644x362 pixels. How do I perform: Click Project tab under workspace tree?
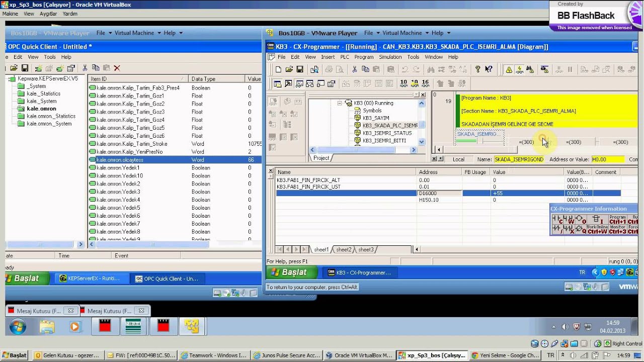coord(321,158)
